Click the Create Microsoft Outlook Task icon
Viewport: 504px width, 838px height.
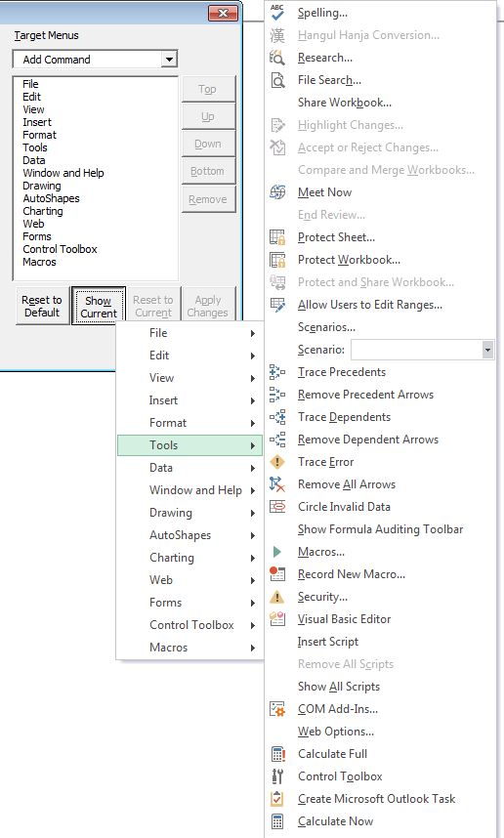(x=277, y=798)
